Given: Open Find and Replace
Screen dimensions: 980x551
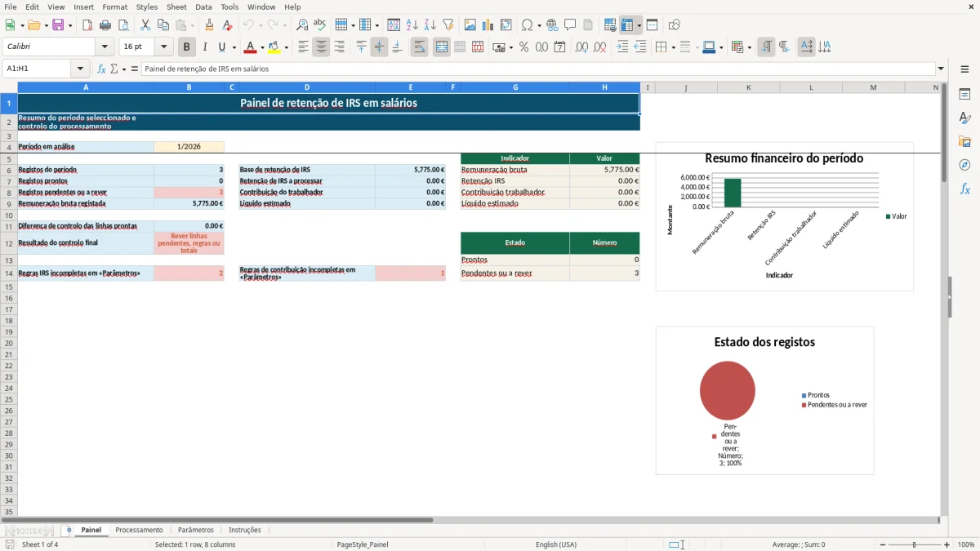Looking at the screenshot, I should pyautogui.click(x=302, y=25).
